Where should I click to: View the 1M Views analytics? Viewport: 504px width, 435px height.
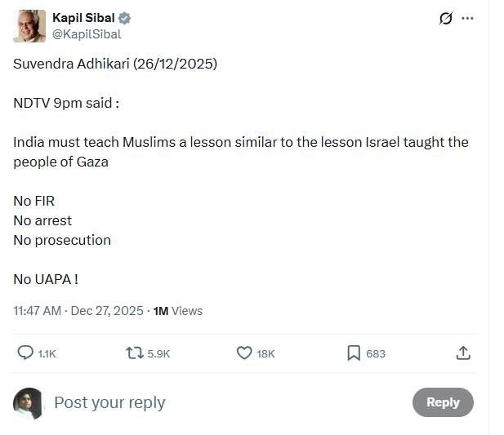pos(177,311)
